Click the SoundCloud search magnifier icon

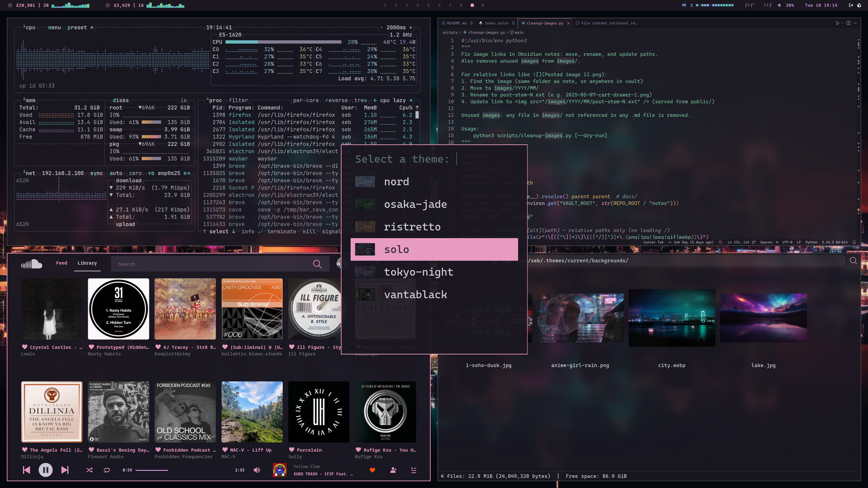(x=317, y=264)
